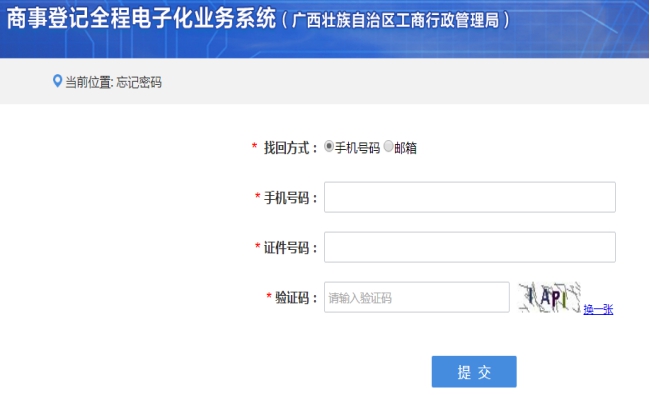This screenshot has height=395, width=650.
Task: Click the 换一张 link
Action: pyautogui.click(x=598, y=309)
